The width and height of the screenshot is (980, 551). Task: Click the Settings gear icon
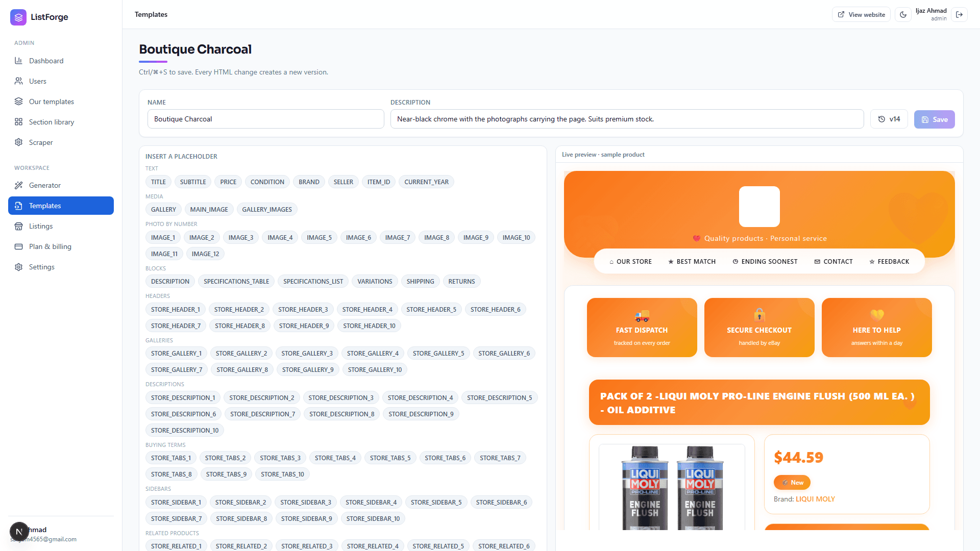tap(19, 267)
